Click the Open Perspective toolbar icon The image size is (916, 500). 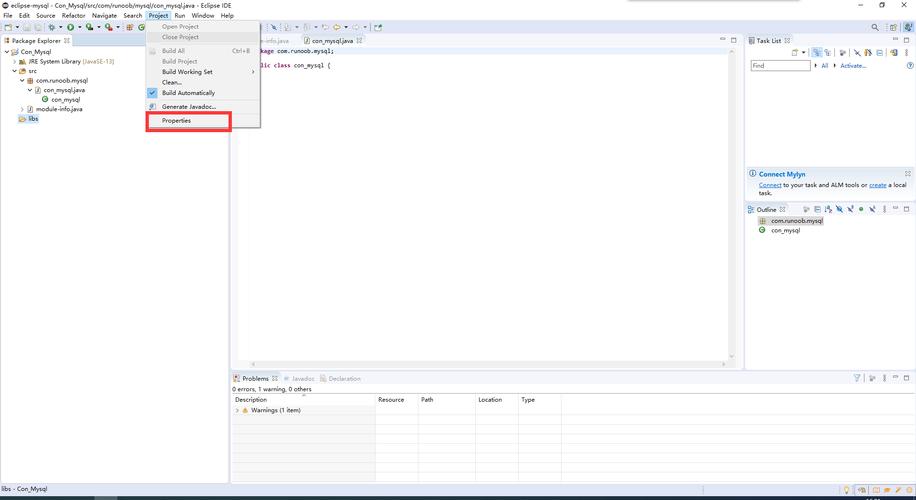point(893,27)
